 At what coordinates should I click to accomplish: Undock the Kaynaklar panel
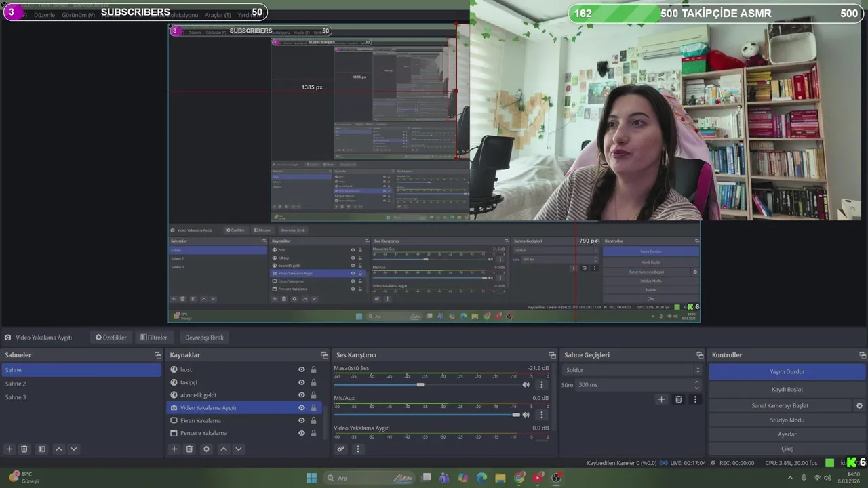pos(324,355)
